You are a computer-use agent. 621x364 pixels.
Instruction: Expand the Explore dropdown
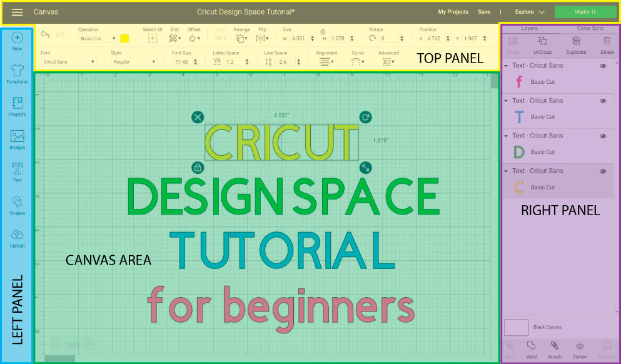click(530, 12)
